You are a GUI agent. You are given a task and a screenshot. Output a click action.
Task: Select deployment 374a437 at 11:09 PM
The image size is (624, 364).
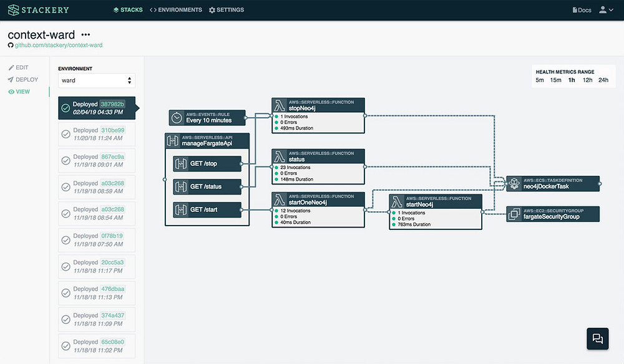coord(97,320)
